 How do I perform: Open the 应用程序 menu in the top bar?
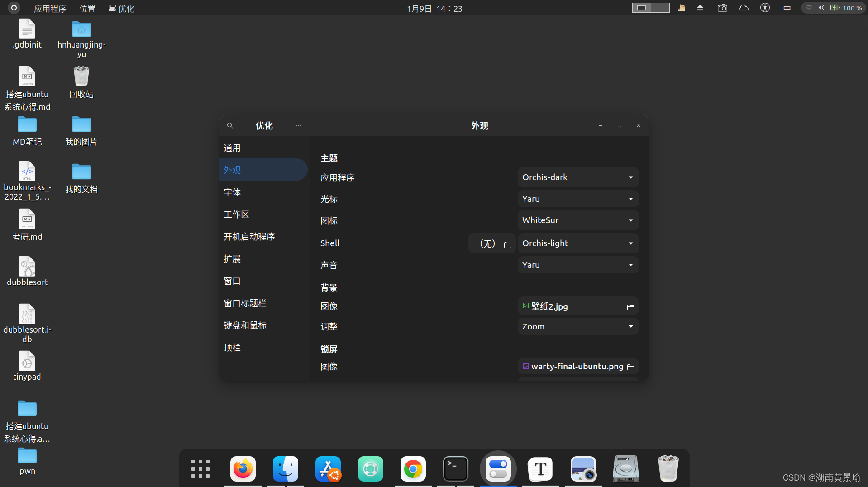pyautogui.click(x=50, y=9)
